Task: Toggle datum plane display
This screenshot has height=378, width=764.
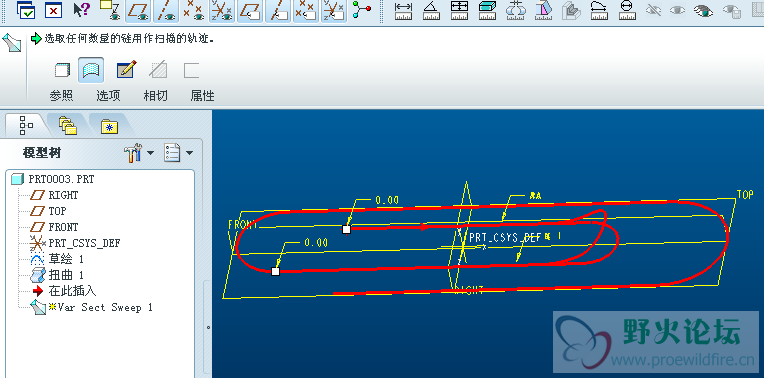Action: (138, 11)
